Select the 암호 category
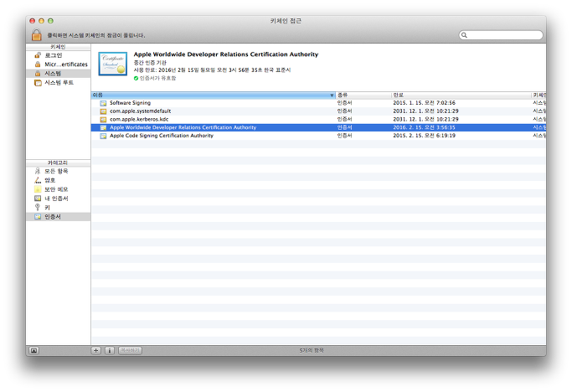The height and width of the screenshot is (392, 572). pyautogui.click(x=59, y=180)
